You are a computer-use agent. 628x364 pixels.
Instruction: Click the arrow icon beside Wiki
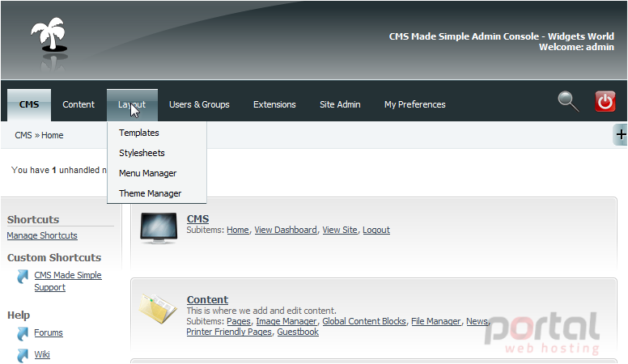pyautogui.click(x=23, y=355)
